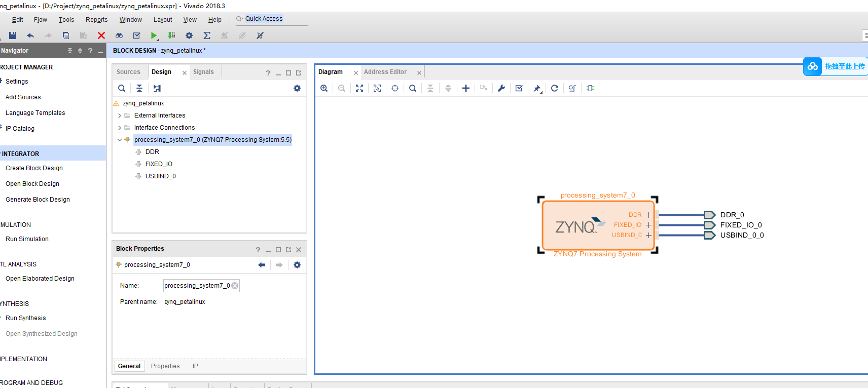Image resolution: width=868 pixels, height=388 pixels.
Task: Click Generate Block Design
Action: click(38, 200)
